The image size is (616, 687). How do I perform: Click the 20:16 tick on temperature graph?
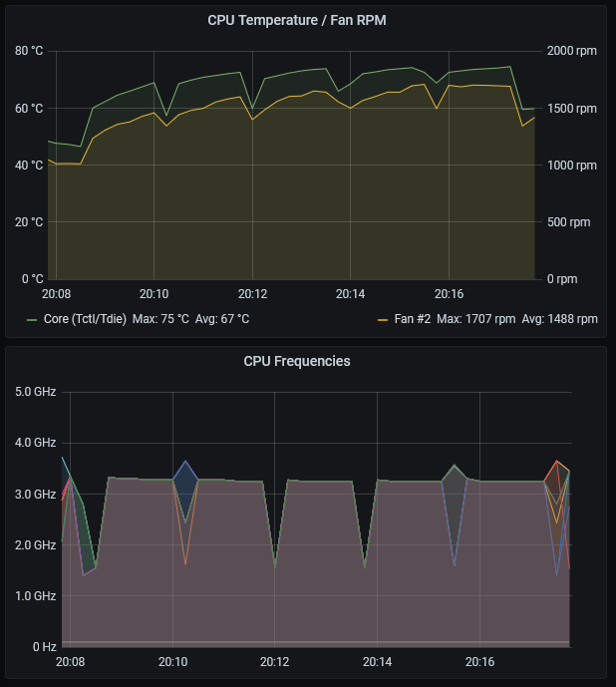point(449,294)
